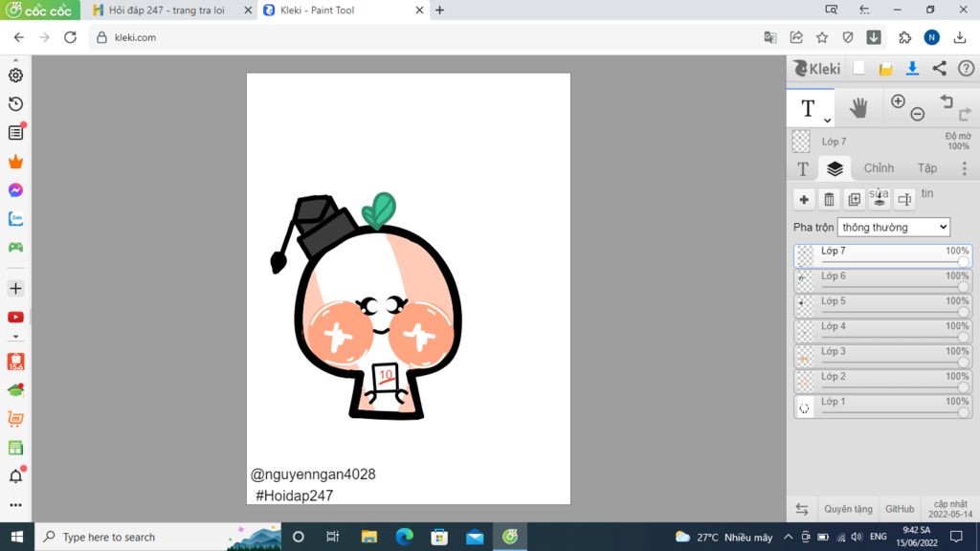The height and width of the screenshot is (551, 980).
Task: Select layer Lớp 7
Action: pyautogui.click(x=882, y=256)
